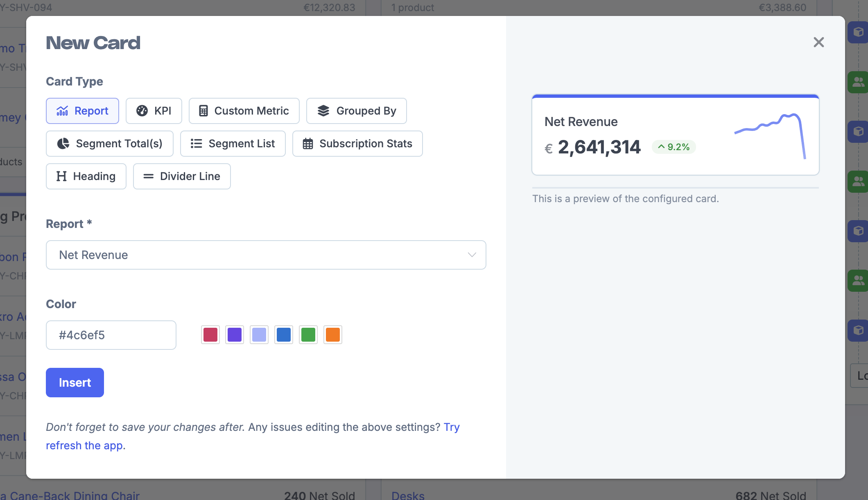Select the Segment List card type

pyautogui.click(x=233, y=144)
